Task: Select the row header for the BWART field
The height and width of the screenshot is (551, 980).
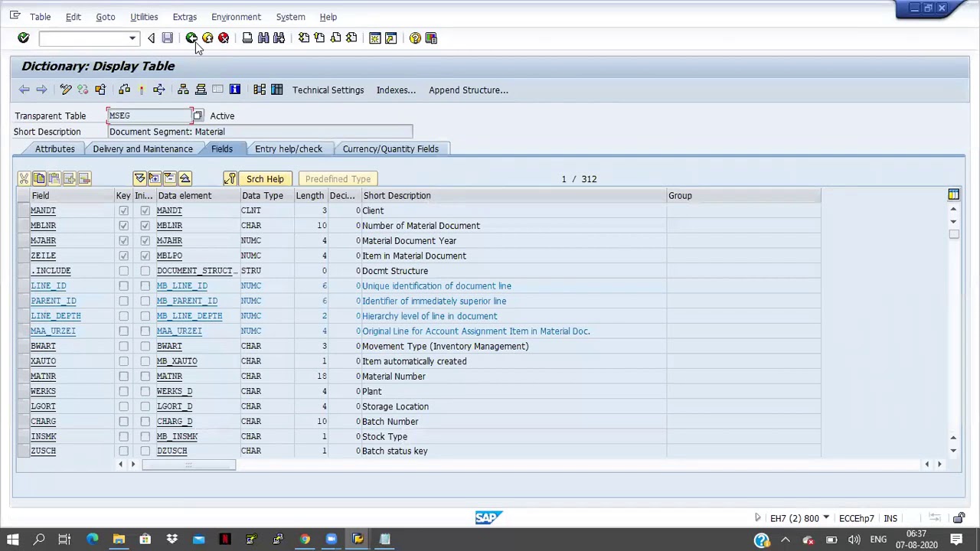Action: tap(22, 346)
